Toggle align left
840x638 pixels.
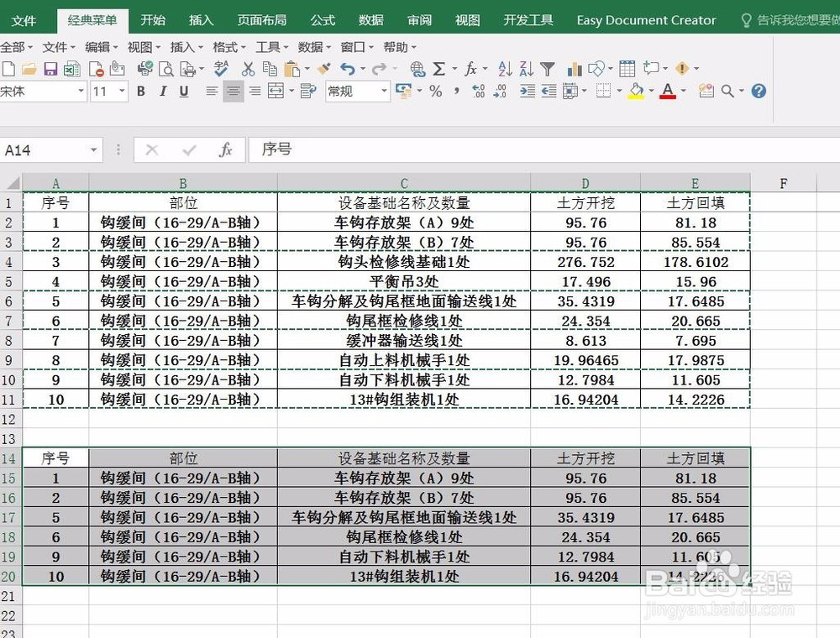(213, 91)
